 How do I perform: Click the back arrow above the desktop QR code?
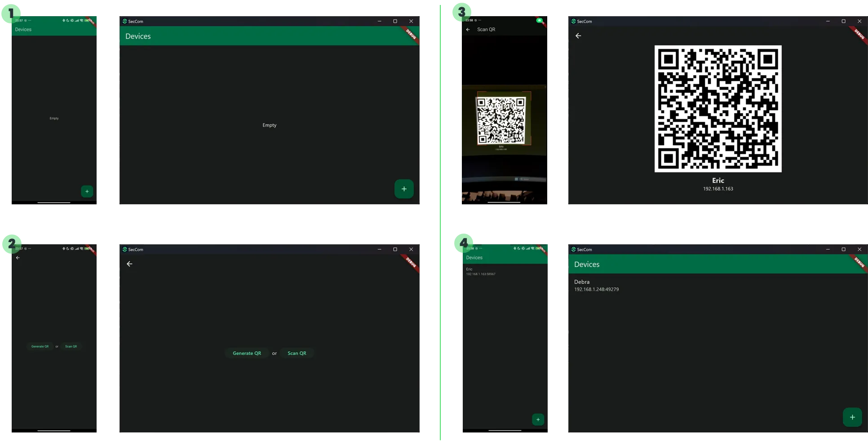click(578, 36)
